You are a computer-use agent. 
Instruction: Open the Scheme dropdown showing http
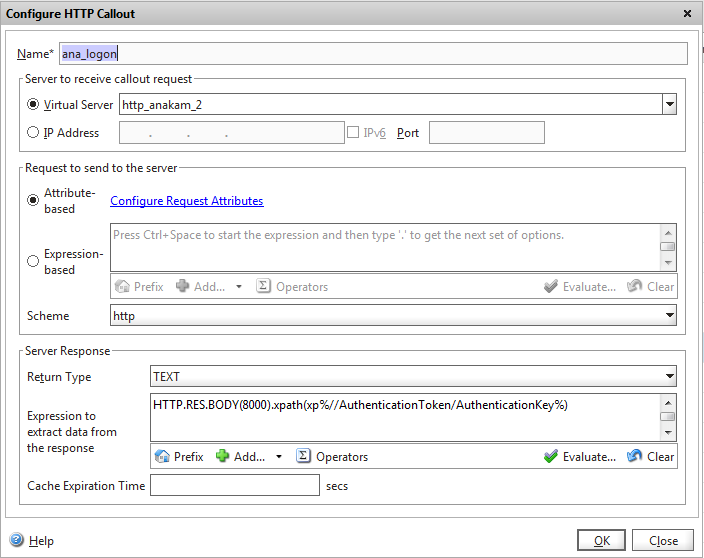pyautogui.click(x=669, y=316)
